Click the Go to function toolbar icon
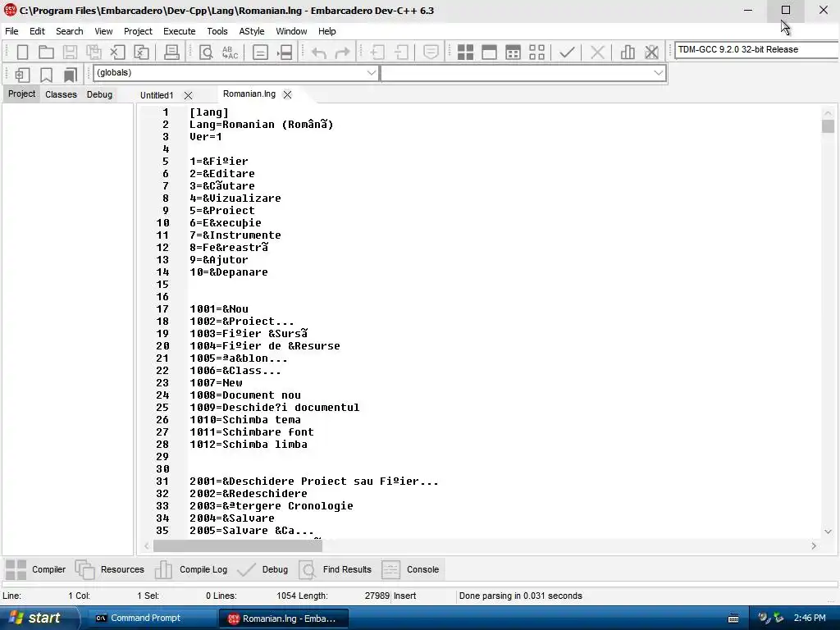Screen dimensions: 840x630 pyautogui.click(x=260, y=52)
